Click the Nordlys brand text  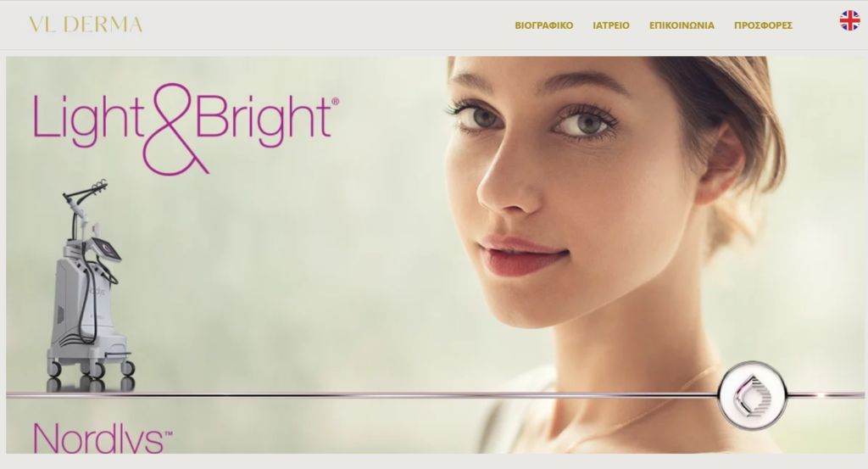[x=98, y=438]
